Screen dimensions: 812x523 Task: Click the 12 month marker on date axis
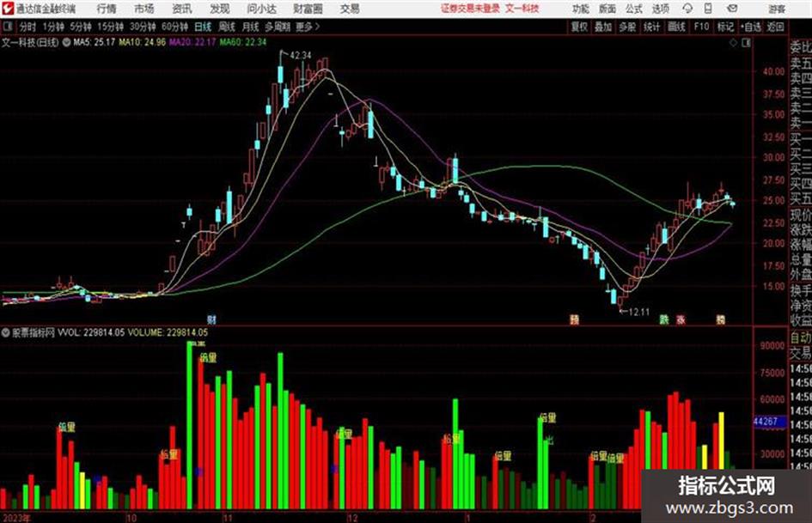(352, 518)
